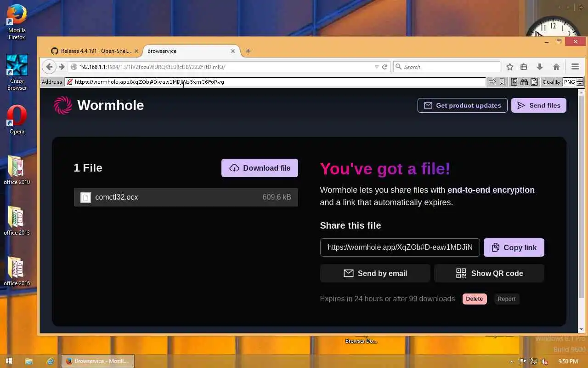Image resolution: width=588 pixels, height=368 pixels.
Task: Reload the current page
Action: pos(384,67)
